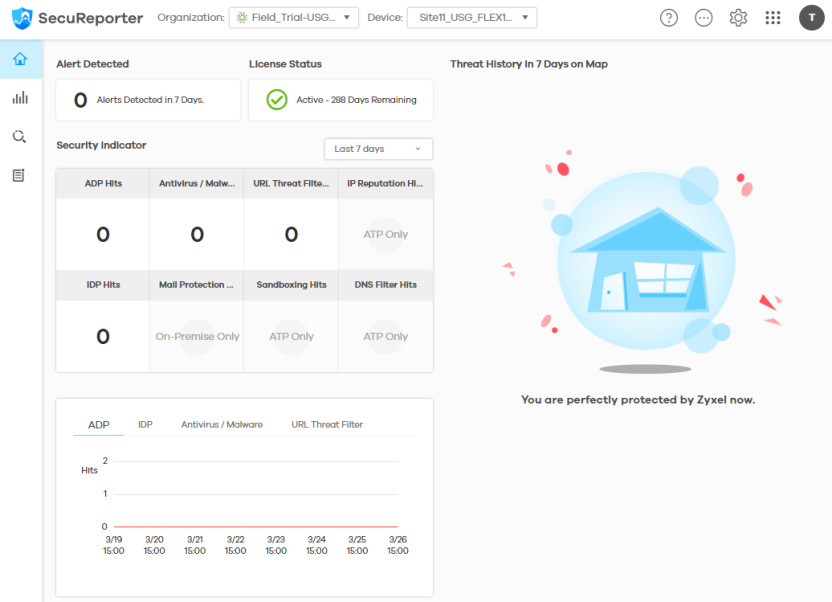Click the user avatar T
This screenshot has width=832, height=602.
811,18
